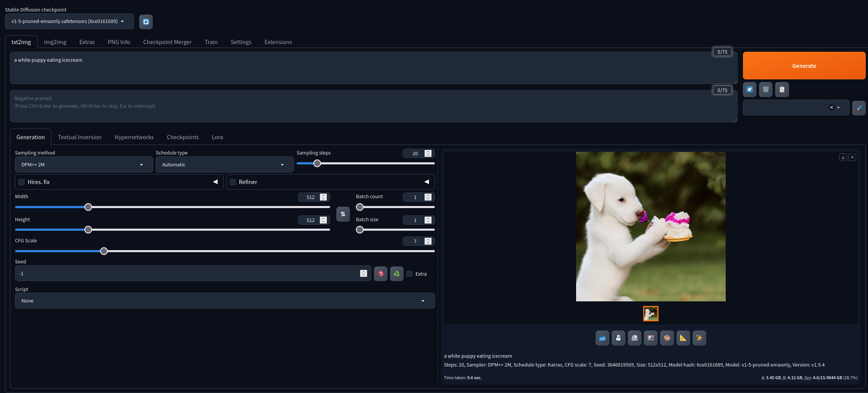The width and height of the screenshot is (868, 393).
Task: Focus the Negative prompt field
Action: tap(374, 106)
